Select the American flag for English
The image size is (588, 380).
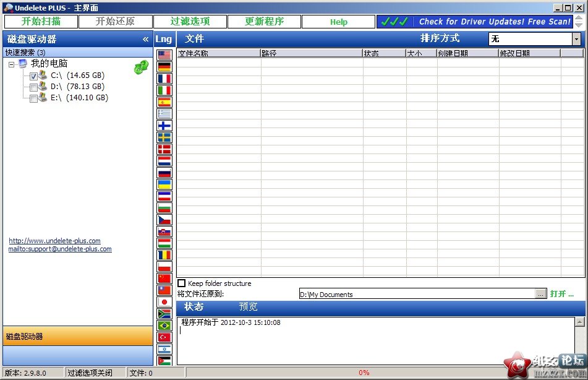(x=164, y=55)
